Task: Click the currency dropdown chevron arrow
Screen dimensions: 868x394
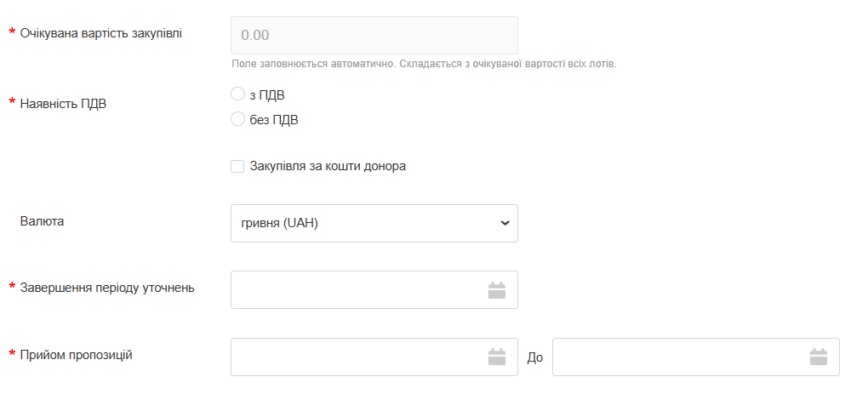Action: [x=505, y=223]
